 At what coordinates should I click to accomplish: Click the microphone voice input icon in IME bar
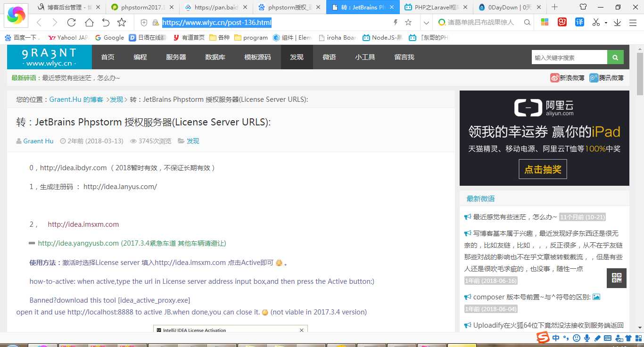pyautogui.click(x=587, y=338)
